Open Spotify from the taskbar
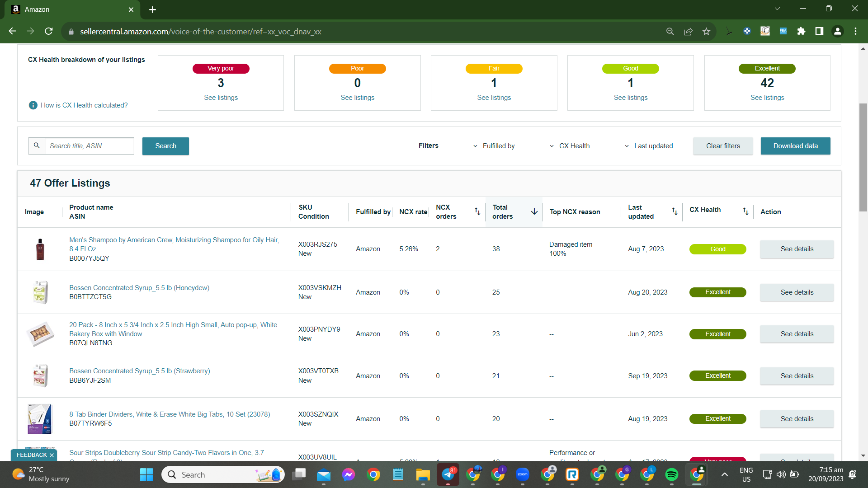This screenshot has height=488, width=868. pos(671,474)
